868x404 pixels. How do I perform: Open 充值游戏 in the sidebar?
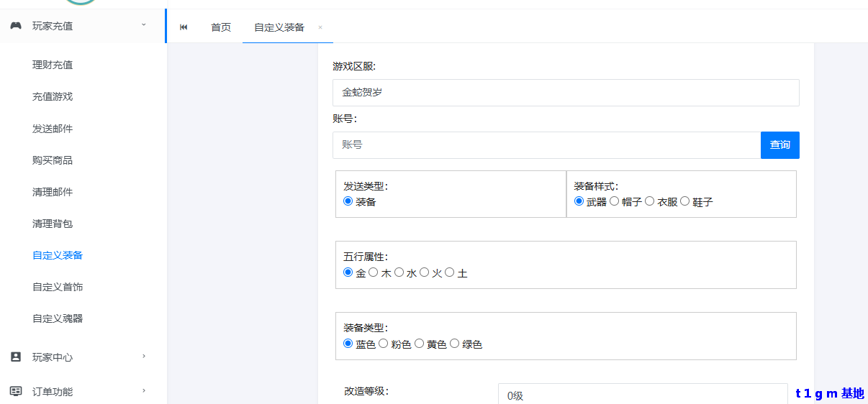click(53, 96)
